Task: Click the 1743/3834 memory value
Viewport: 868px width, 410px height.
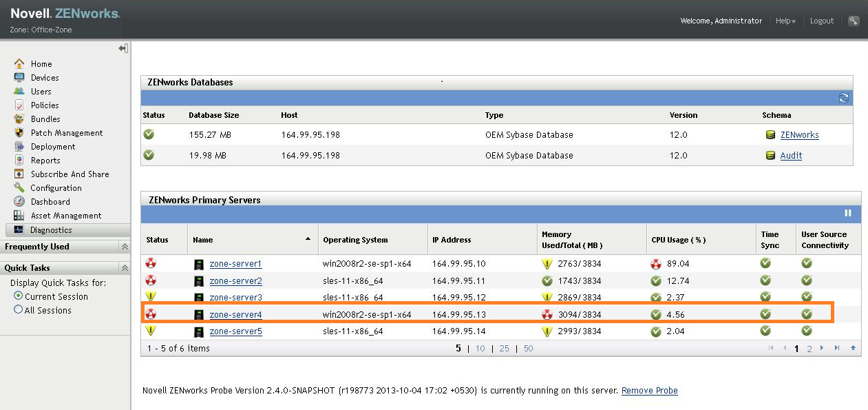Action: click(580, 281)
